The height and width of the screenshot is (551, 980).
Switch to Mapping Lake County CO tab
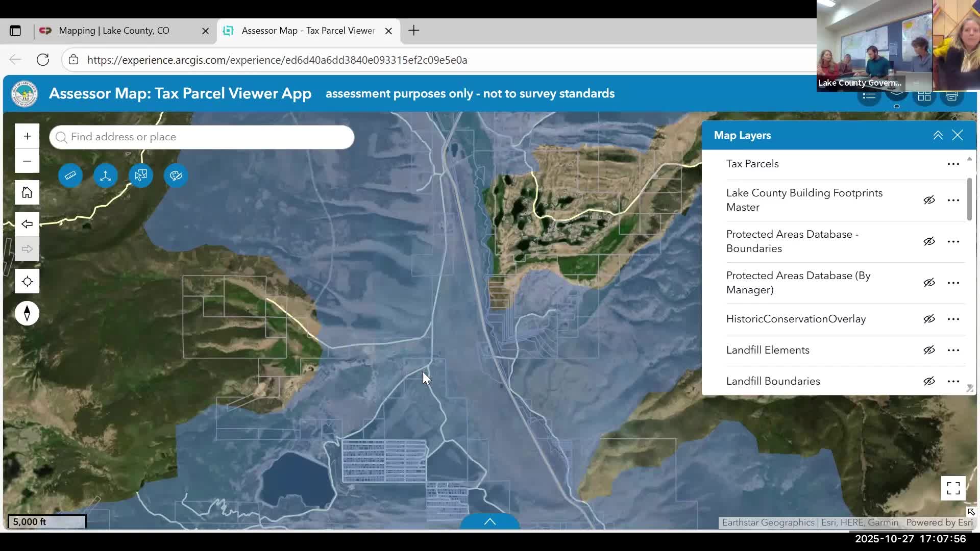[114, 31]
